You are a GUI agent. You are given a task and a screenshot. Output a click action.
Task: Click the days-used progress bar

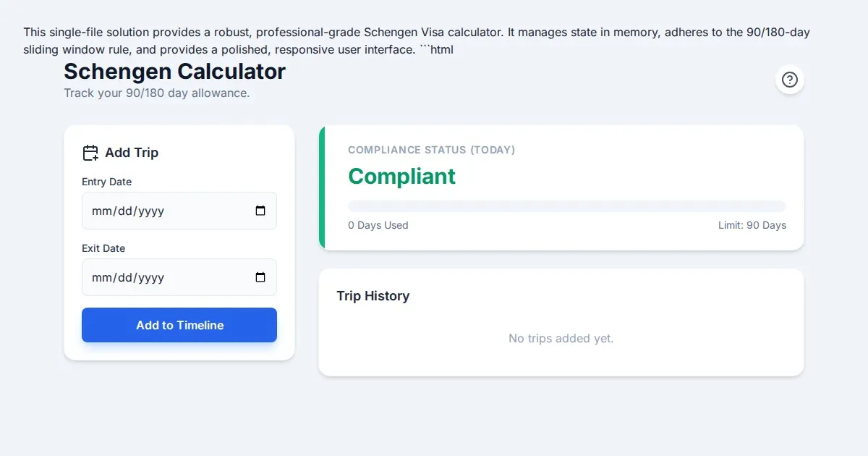point(566,206)
